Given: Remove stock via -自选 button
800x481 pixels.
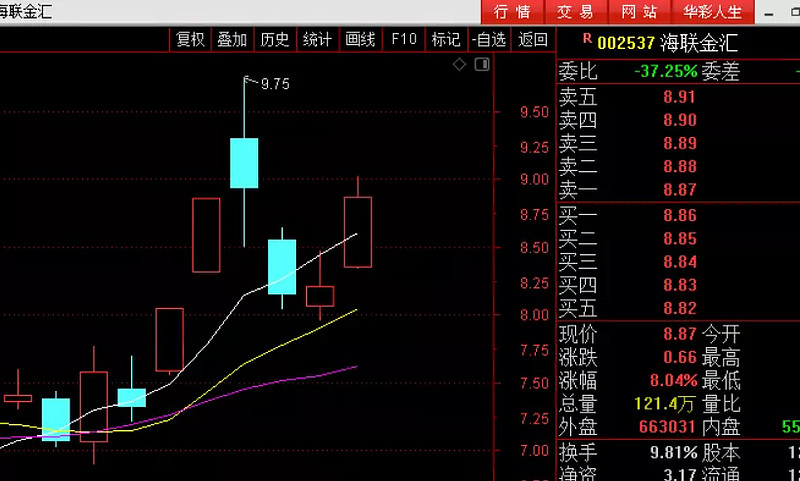Looking at the screenshot, I should click(489, 39).
